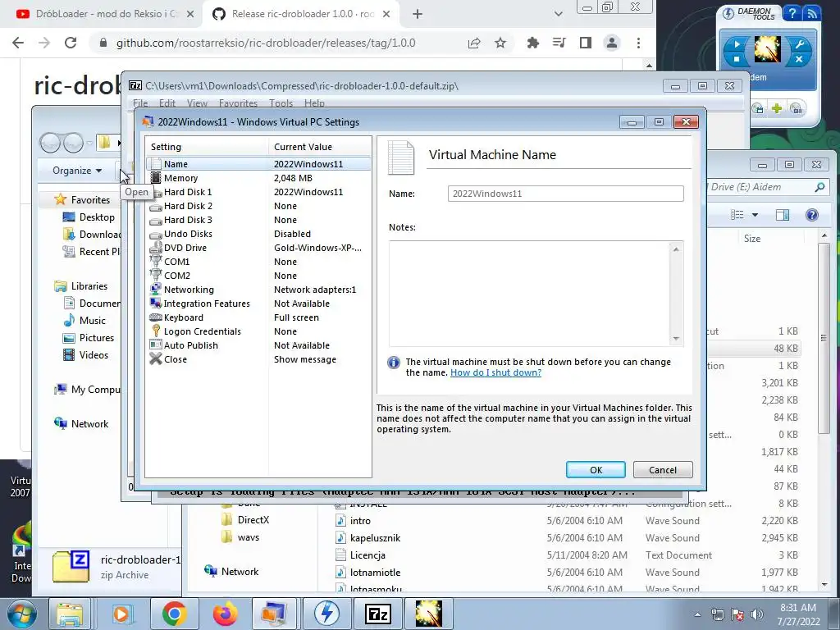Open the Chrome extensions puzzle icon
The image size is (840, 630).
(532, 43)
